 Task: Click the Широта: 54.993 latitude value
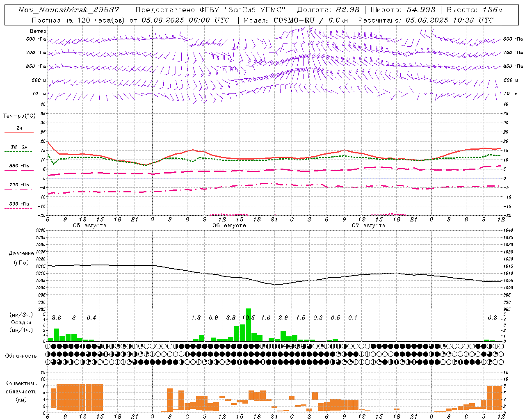(x=403, y=10)
